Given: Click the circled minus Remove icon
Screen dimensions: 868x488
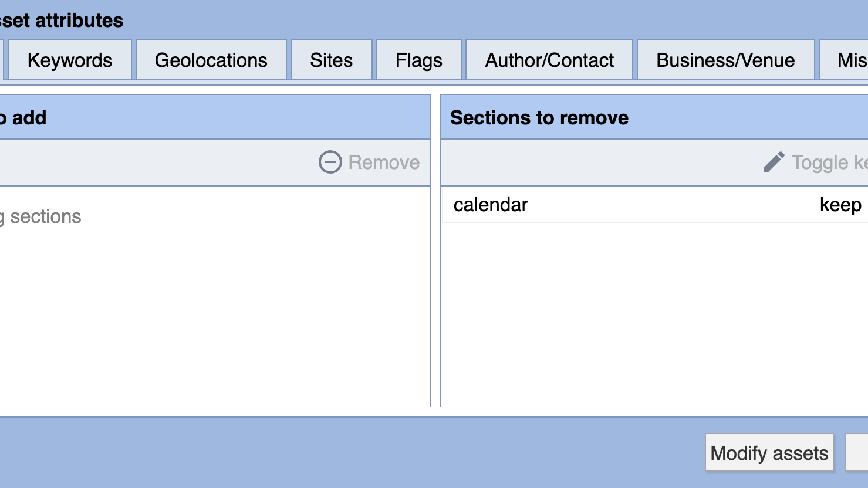Looking at the screenshot, I should point(330,162).
